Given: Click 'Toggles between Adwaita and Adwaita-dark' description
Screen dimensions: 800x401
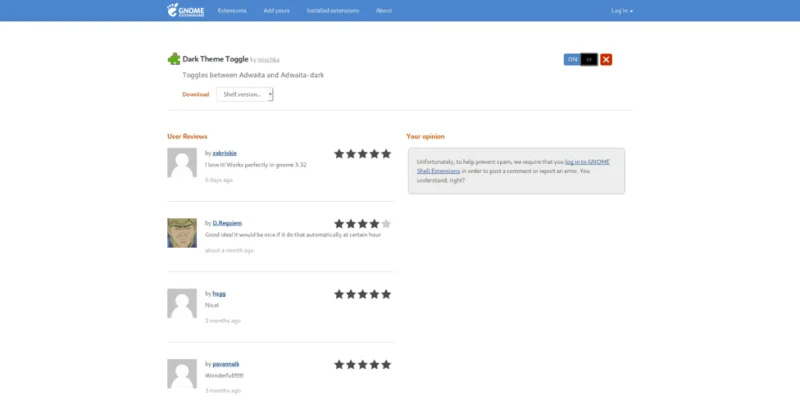Looking at the screenshot, I should 253,75.
